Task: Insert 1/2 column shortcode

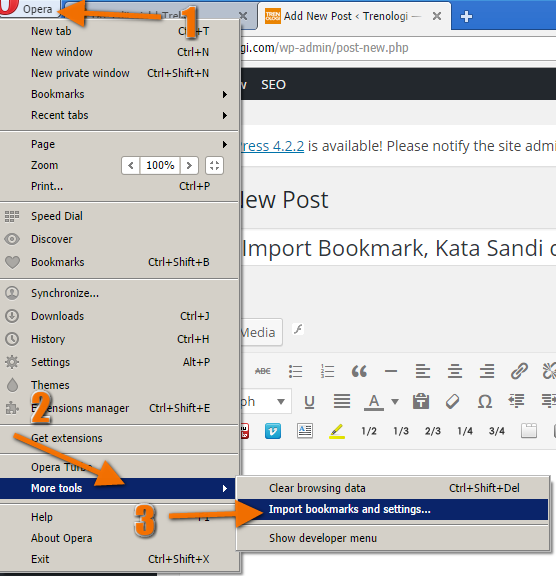Action: click(x=369, y=431)
